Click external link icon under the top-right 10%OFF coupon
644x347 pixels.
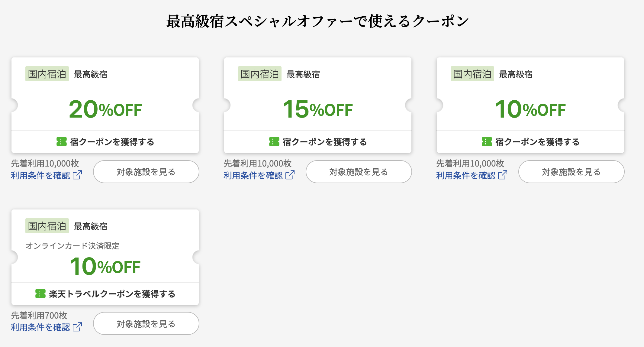[x=503, y=175]
